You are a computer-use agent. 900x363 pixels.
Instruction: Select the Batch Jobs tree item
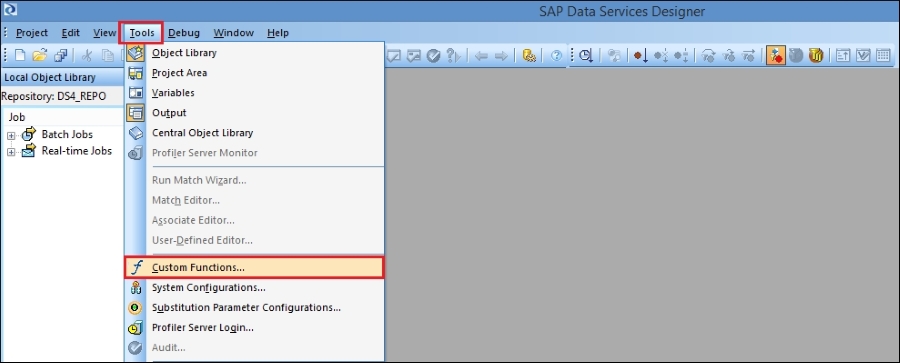67,134
